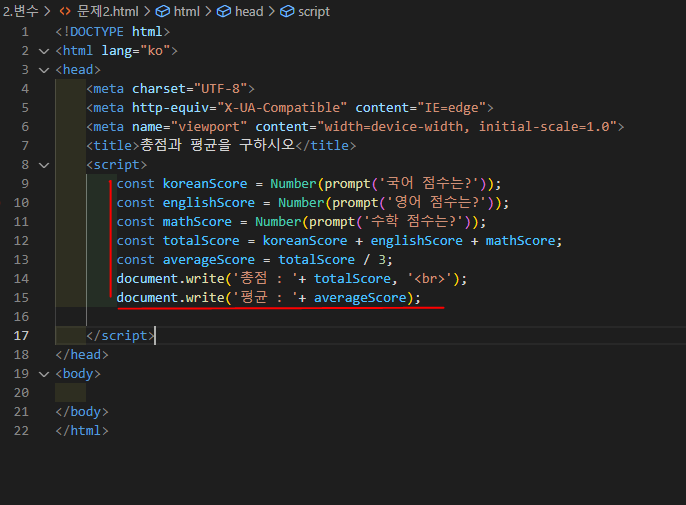Click the cube icon before 'html' breadcrumb
This screenshot has height=505, width=686.
click(x=163, y=11)
